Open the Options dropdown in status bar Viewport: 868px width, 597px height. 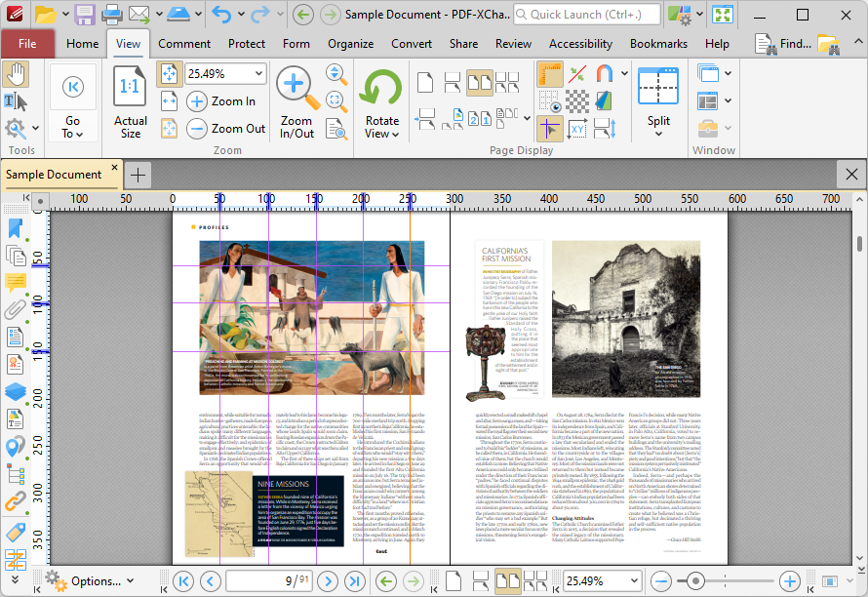91,581
